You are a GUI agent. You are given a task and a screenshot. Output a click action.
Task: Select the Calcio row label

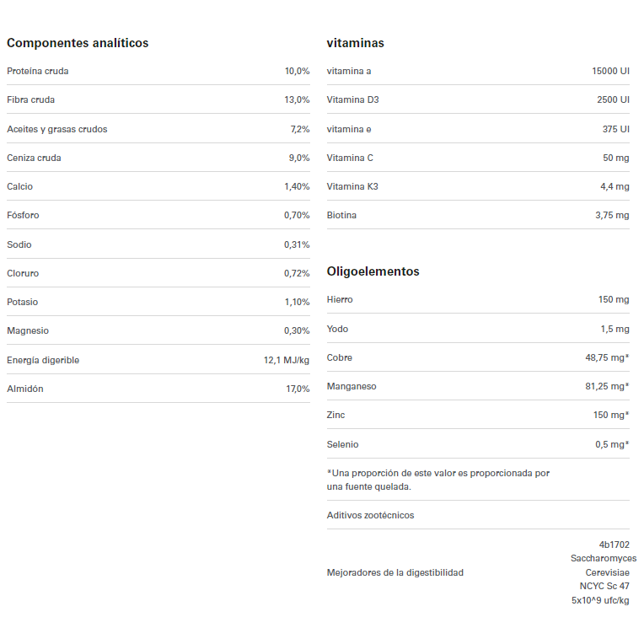pos(20,186)
